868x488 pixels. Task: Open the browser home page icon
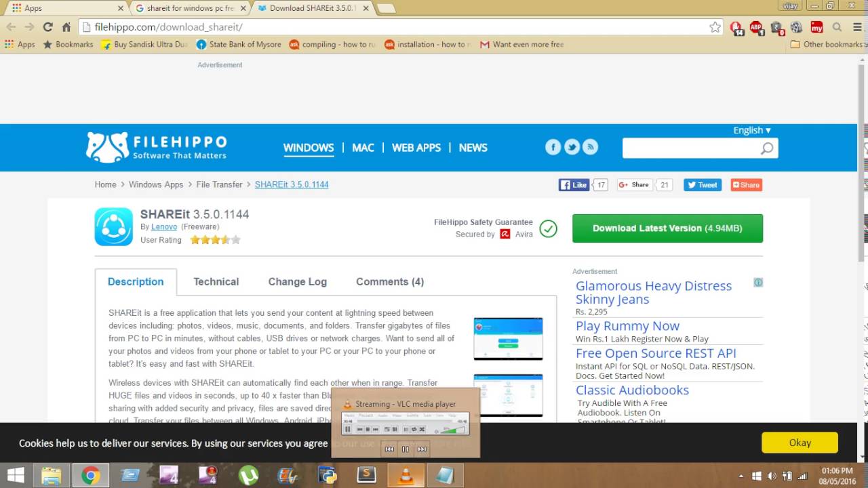click(66, 27)
